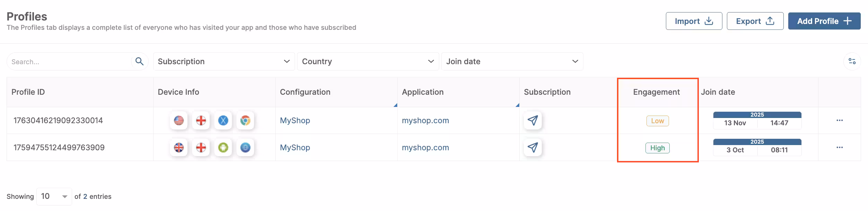The image size is (868, 211).
Task: Click the US flag icon in first row
Action: (179, 120)
